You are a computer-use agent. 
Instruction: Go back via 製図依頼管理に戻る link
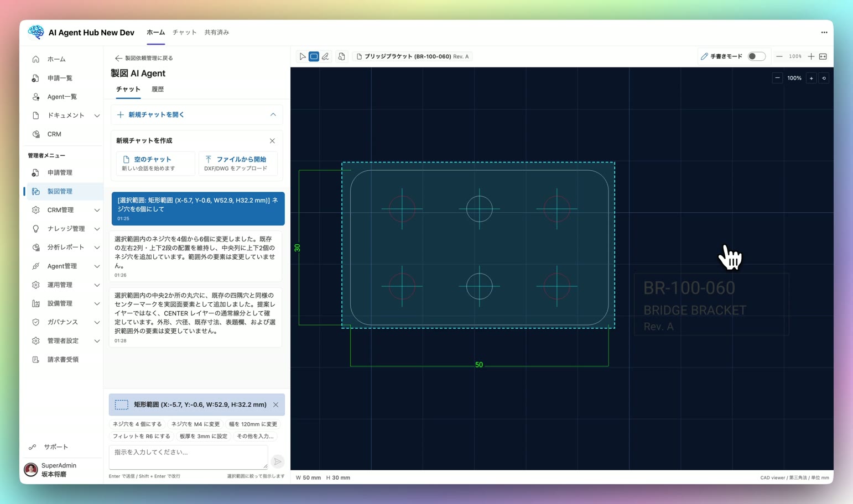coord(144,58)
